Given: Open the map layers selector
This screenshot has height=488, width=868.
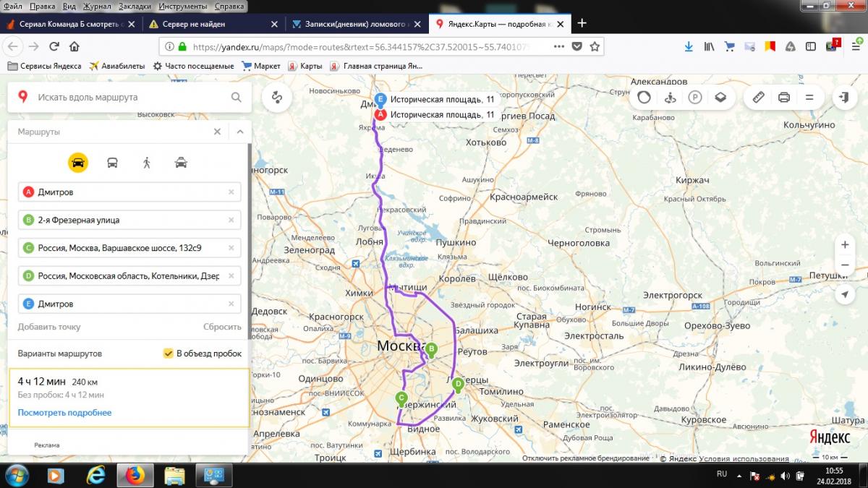Looking at the screenshot, I should 720,97.
